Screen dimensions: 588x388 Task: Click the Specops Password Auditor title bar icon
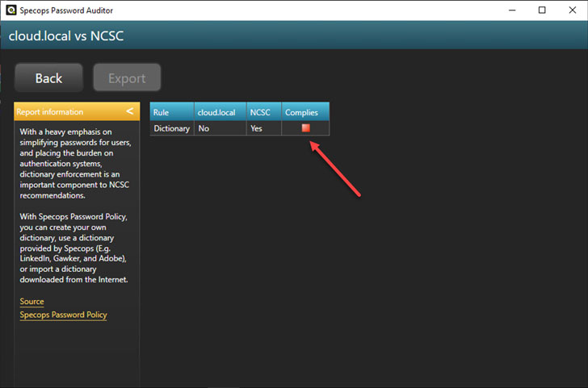pos(10,10)
